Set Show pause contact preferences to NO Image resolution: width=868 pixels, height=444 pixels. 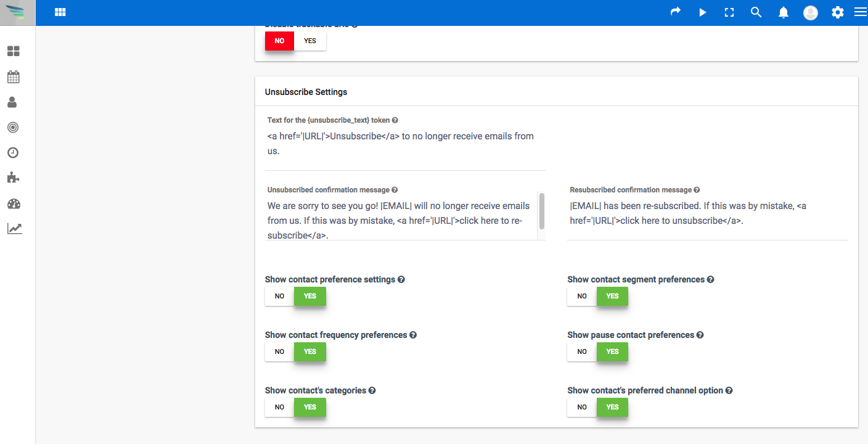pyautogui.click(x=582, y=351)
